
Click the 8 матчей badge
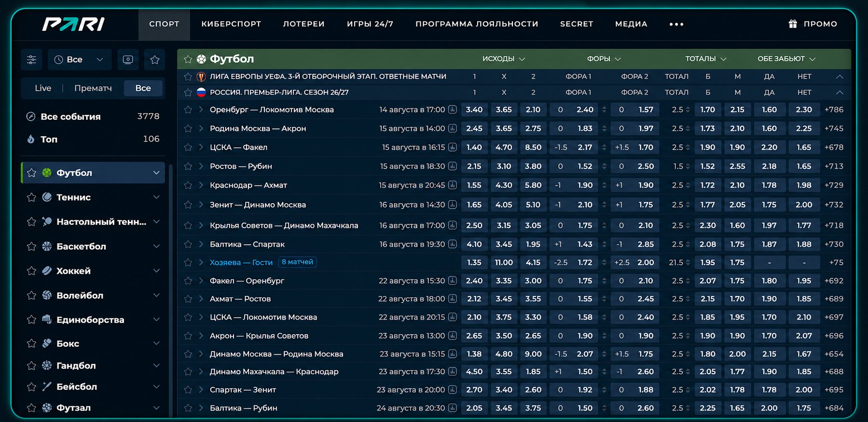(298, 262)
